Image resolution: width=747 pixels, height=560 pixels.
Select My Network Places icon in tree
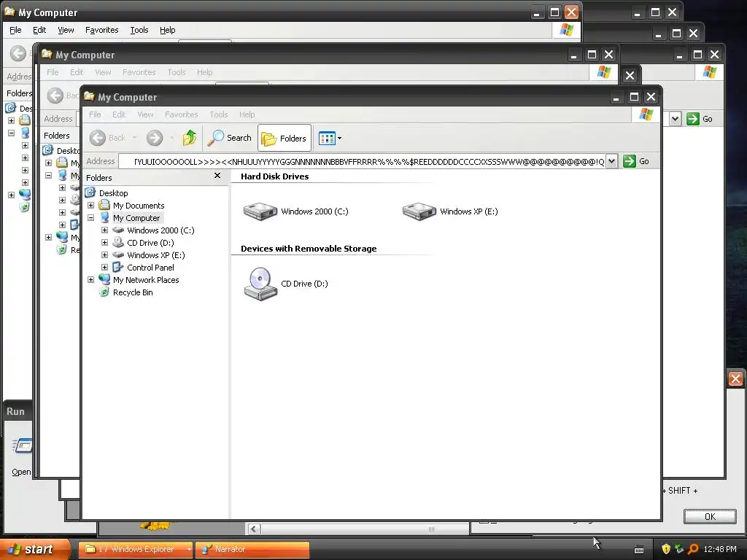click(104, 279)
